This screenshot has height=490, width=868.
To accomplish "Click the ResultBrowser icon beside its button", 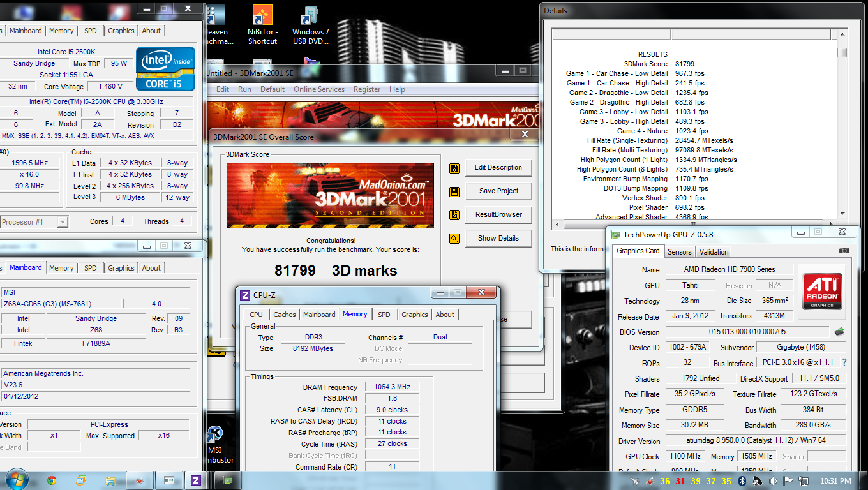I will point(454,216).
